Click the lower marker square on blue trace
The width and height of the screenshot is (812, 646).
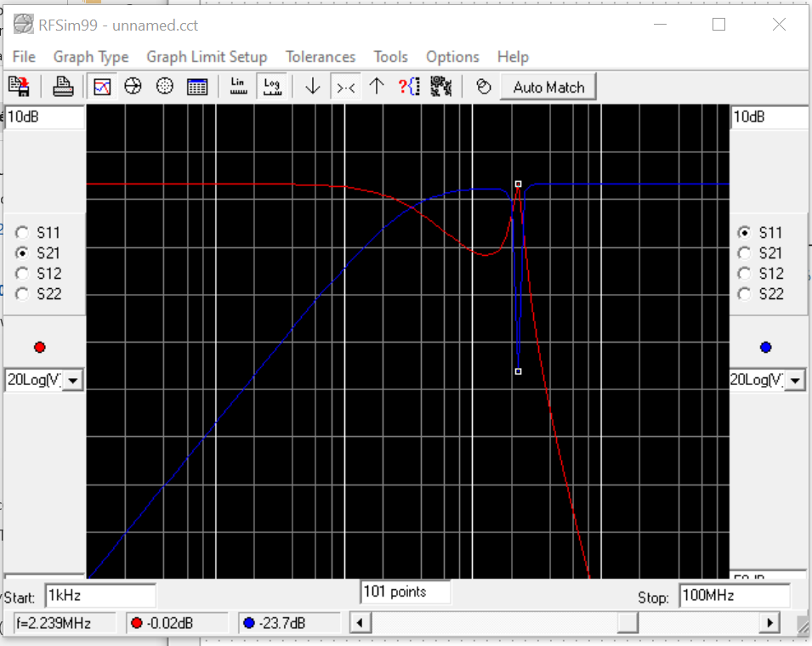(519, 371)
